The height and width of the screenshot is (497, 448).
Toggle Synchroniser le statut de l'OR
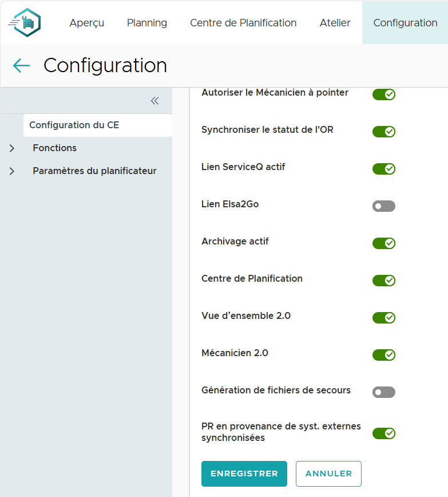click(x=383, y=132)
